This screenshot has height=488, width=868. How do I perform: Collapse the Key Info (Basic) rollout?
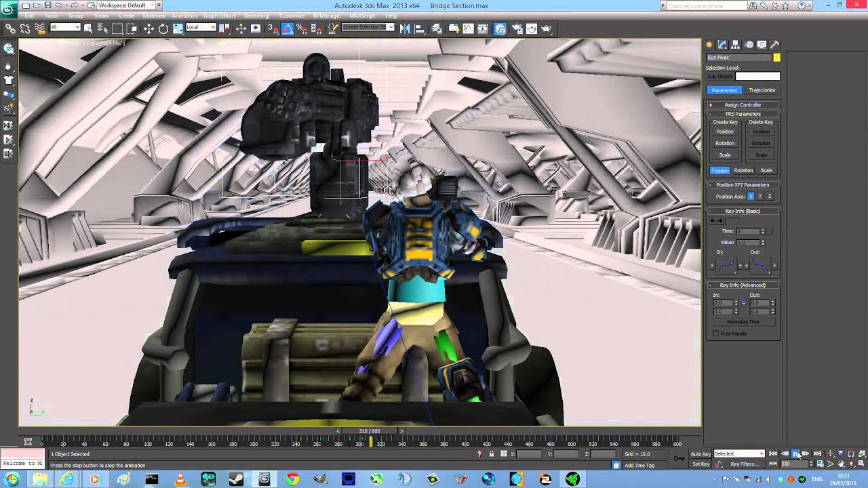[743, 211]
